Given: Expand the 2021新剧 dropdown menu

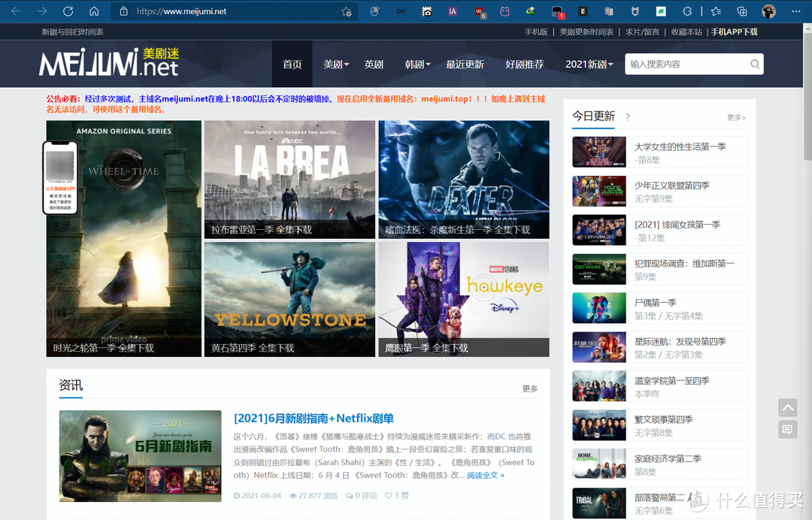Looking at the screenshot, I should point(589,64).
